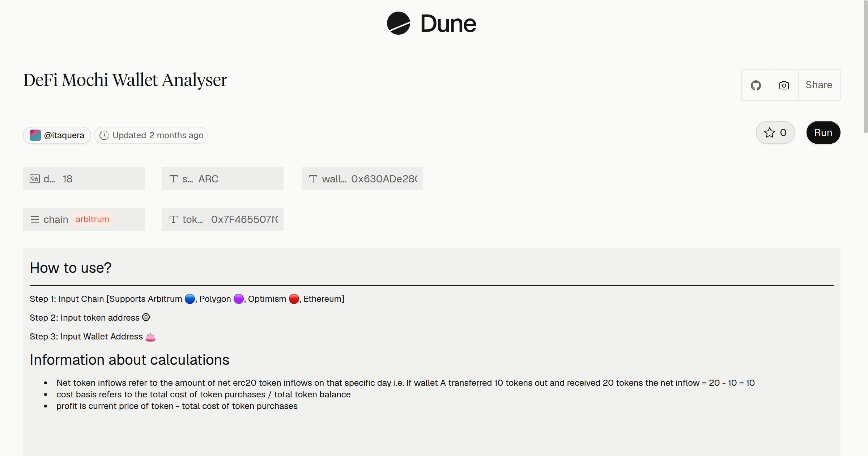Click the Dune wordmark text

pyautogui.click(x=448, y=24)
